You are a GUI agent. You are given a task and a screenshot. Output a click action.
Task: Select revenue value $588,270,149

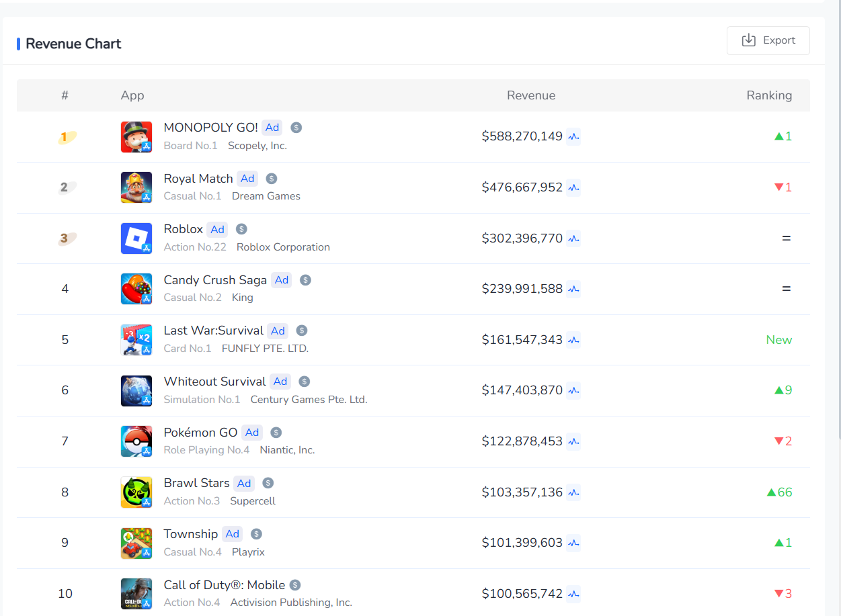(x=522, y=136)
